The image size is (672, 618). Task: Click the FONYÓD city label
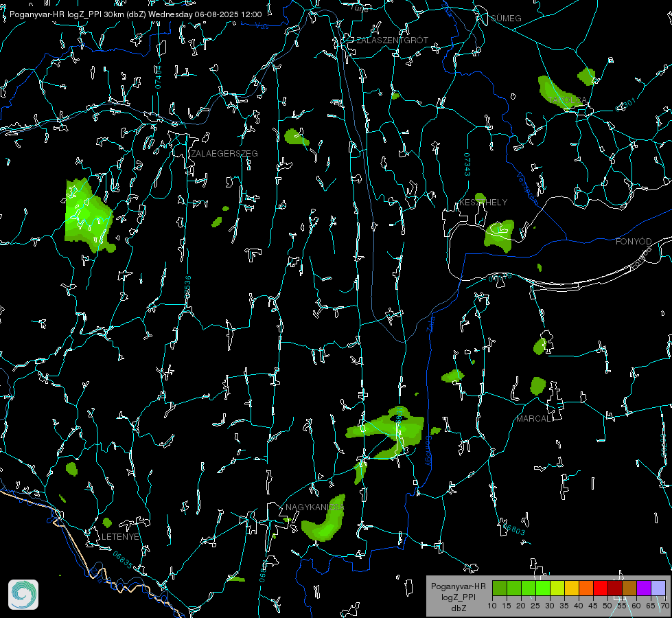634,242
